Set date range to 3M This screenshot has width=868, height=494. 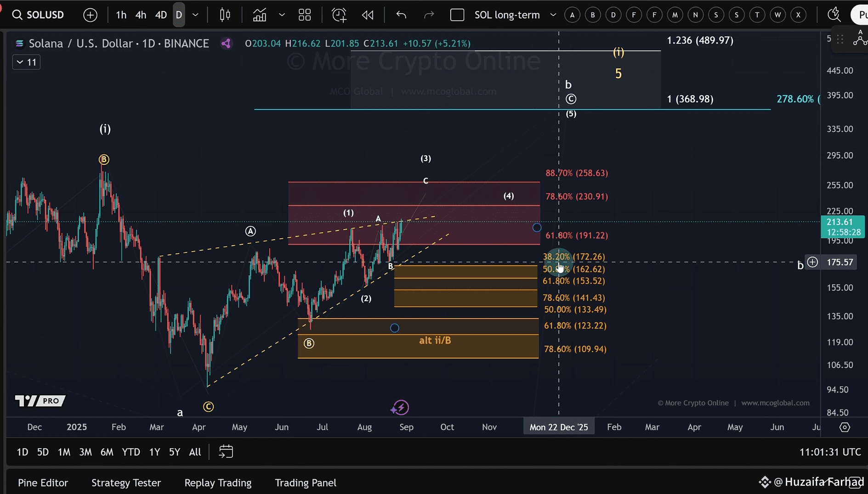pos(85,452)
